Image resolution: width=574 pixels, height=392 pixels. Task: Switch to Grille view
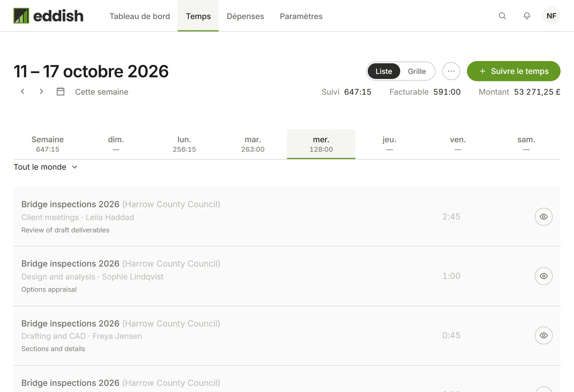[x=417, y=71]
